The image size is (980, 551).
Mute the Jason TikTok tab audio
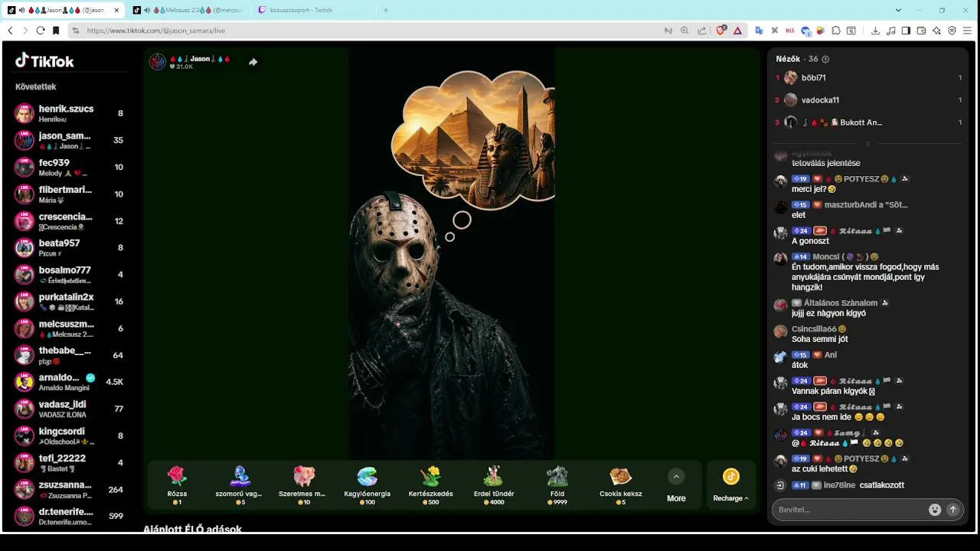click(x=22, y=10)
